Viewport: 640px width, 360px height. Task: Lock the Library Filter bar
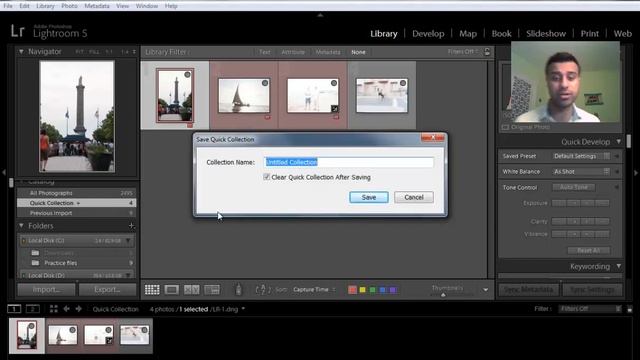tap(487, 52)
